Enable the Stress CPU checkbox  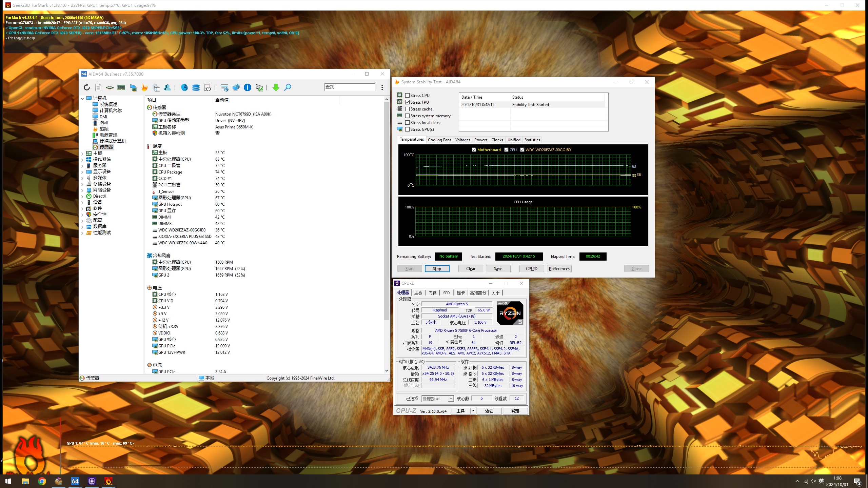click(408, 96)
